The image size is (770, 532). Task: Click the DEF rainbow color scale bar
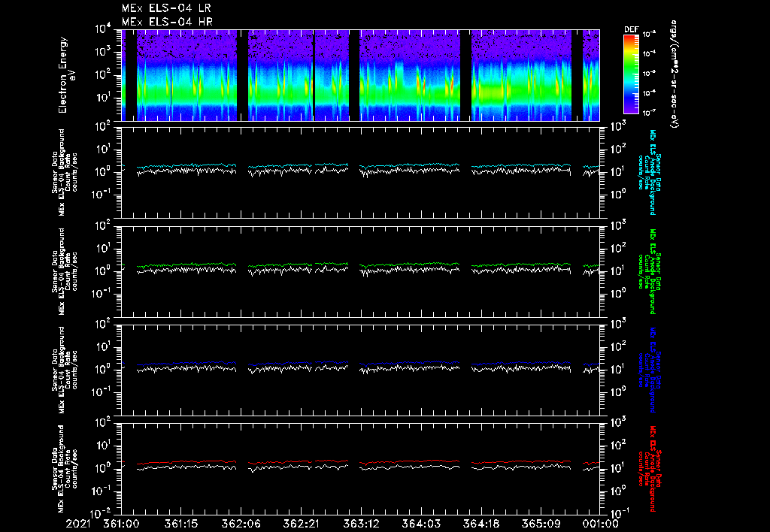tap(631, 74)
